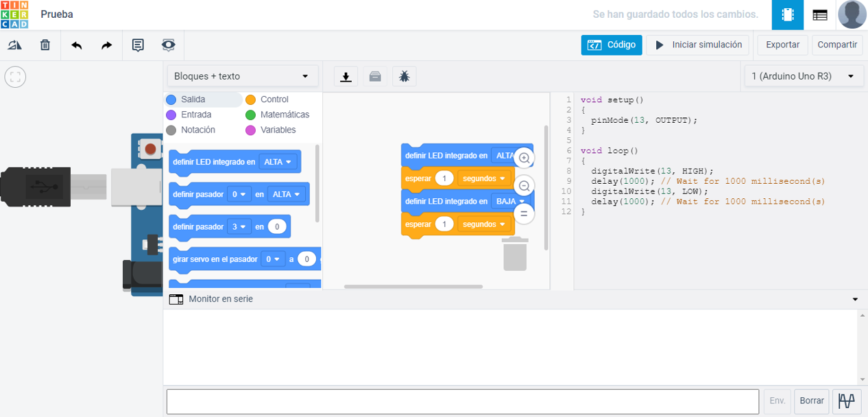Toggle visibility eye icon in toolbar
The width and height of the screenshot is (868, 417).
point(168,45)
